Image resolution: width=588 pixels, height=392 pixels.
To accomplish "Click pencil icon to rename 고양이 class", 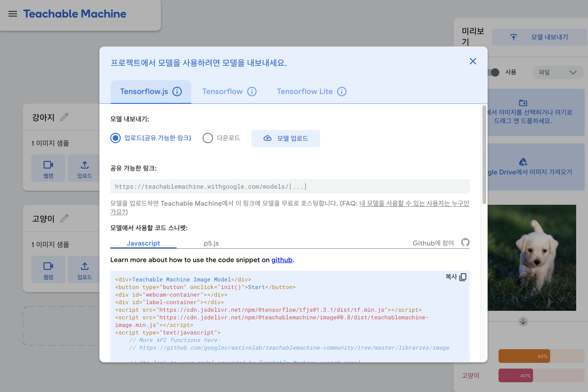I will pyautogui.click(x=64, y=218).
